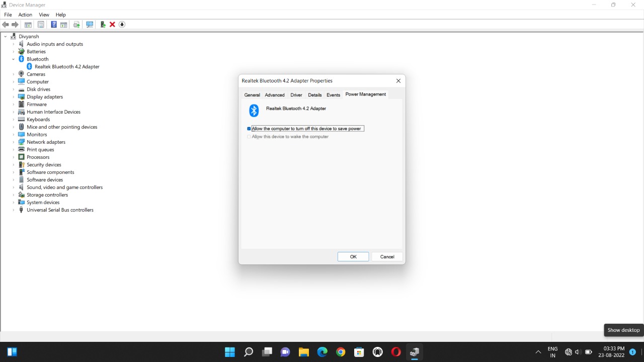Open the Details tab
Viewport: 644px width, 362px height.
click(x=315, y=95)
